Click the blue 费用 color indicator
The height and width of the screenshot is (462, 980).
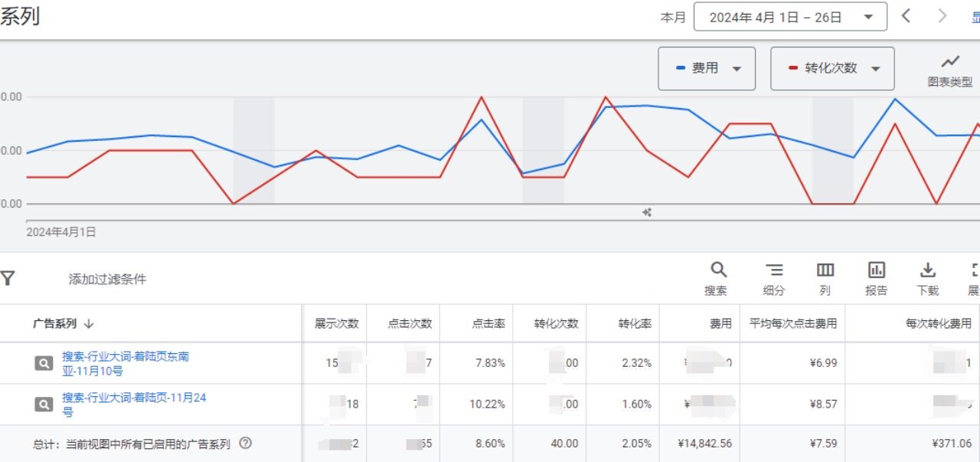pyautogui.click(x=681, y=68)
